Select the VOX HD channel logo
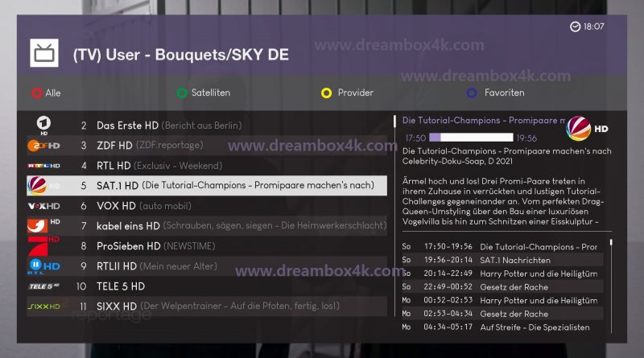Image resolution: width=644 pixels, height=358 pixels. pos(43,206)
